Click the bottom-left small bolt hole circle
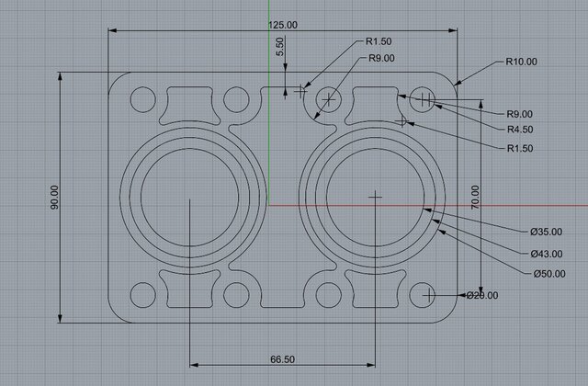This screenshot has height=386, width=588. pyautogui.click(x=142, y=295)
